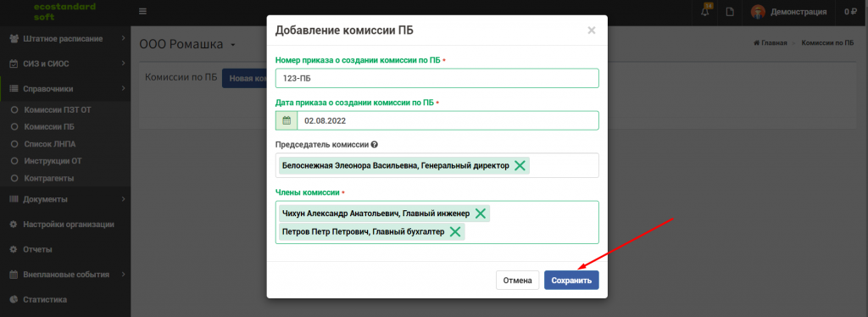Expand СИЗ и СИОС menu
Viewport: 868px width, 317px height.
(x=65, y=64)
